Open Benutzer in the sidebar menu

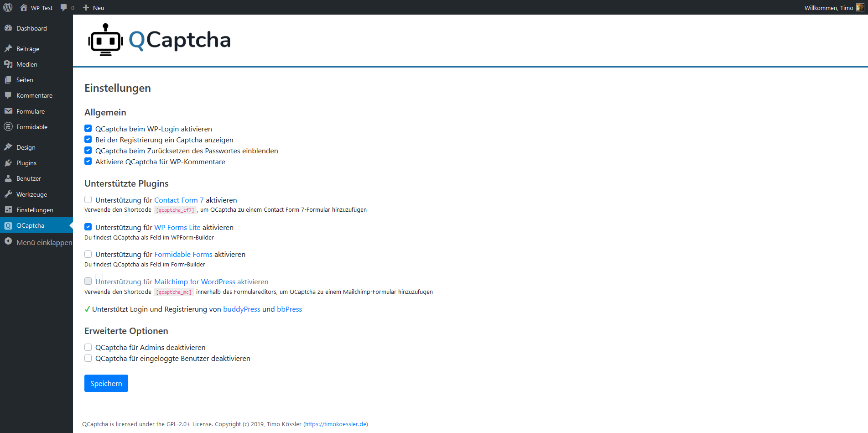pos(36,178)
